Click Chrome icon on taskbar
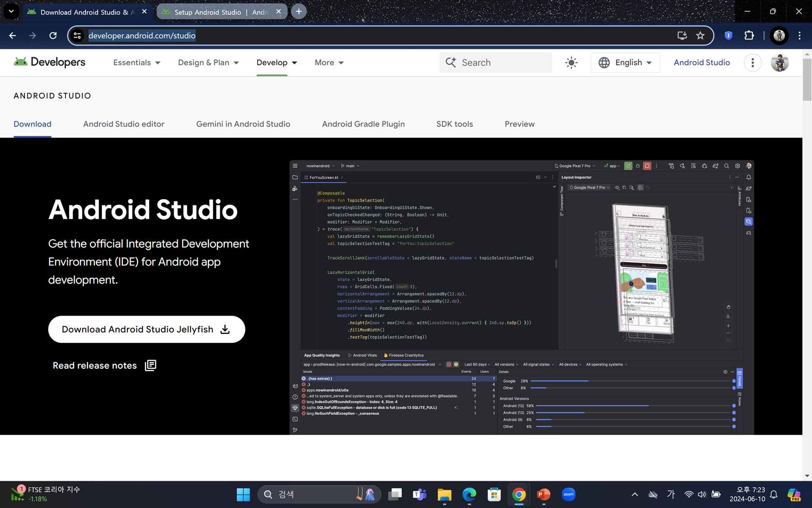Image resolution: width=812 pixels, height=508 pixels. 519,494
